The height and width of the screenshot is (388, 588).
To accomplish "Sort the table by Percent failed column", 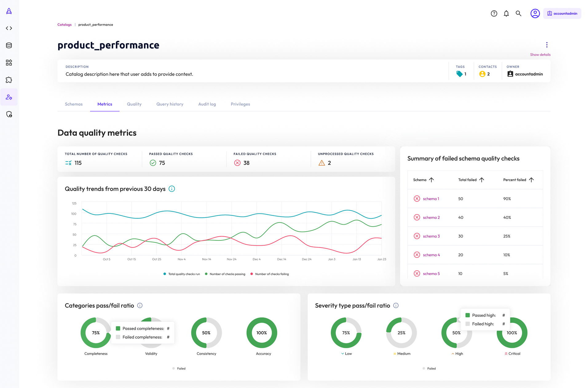I will (531, 180).
